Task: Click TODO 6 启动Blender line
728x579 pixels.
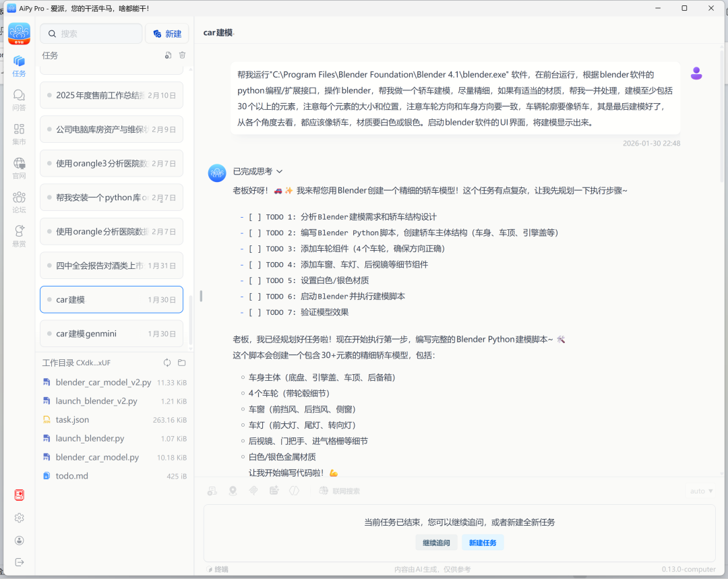Action: pos(323,296)
